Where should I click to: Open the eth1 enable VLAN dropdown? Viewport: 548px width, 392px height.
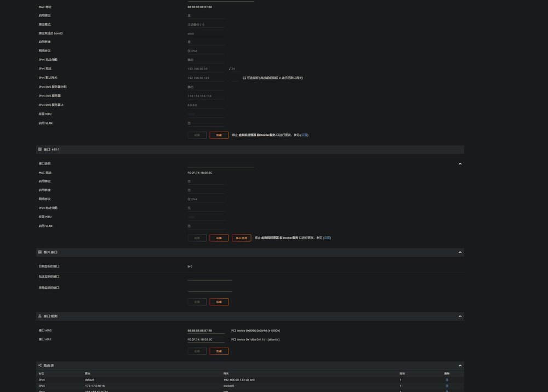coord(206,226)
